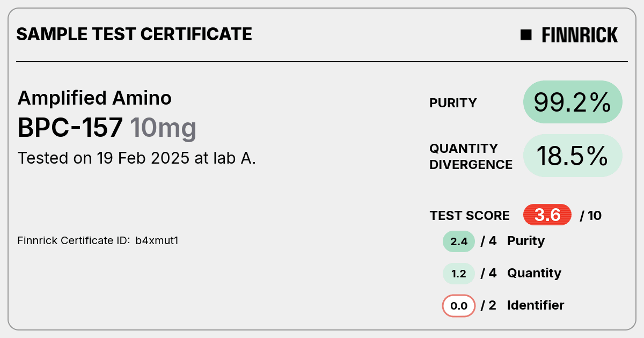Click the 1.2 quantity score pill
Viewport: 644px width, 338px height.
pos(459,274)
